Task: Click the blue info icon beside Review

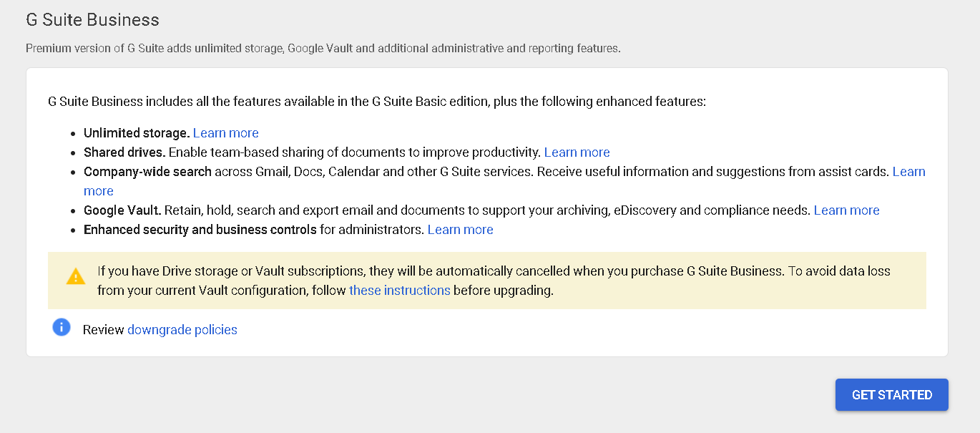Action: pyautogui.click(x=62, y=327)
